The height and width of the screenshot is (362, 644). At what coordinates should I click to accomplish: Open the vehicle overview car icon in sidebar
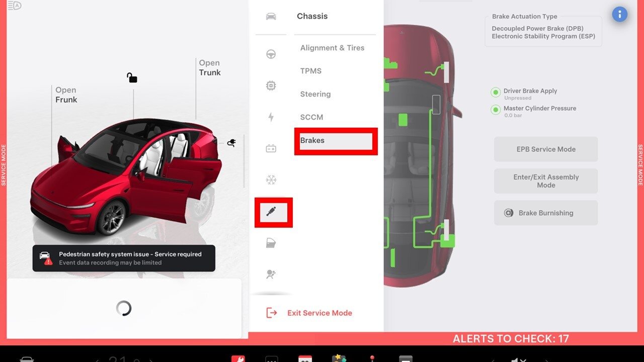271,17
